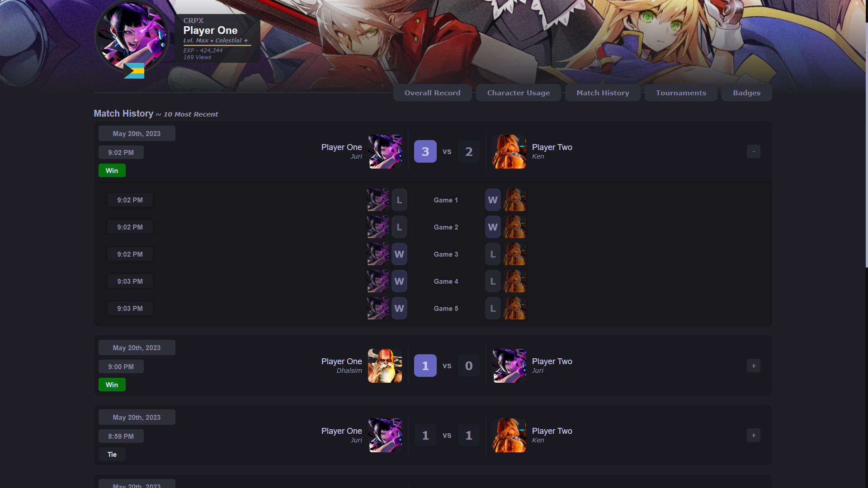Viewport: 868px width, 488px height.
Task: Click the page vertical scrollbar
Action: coord(866,145)
